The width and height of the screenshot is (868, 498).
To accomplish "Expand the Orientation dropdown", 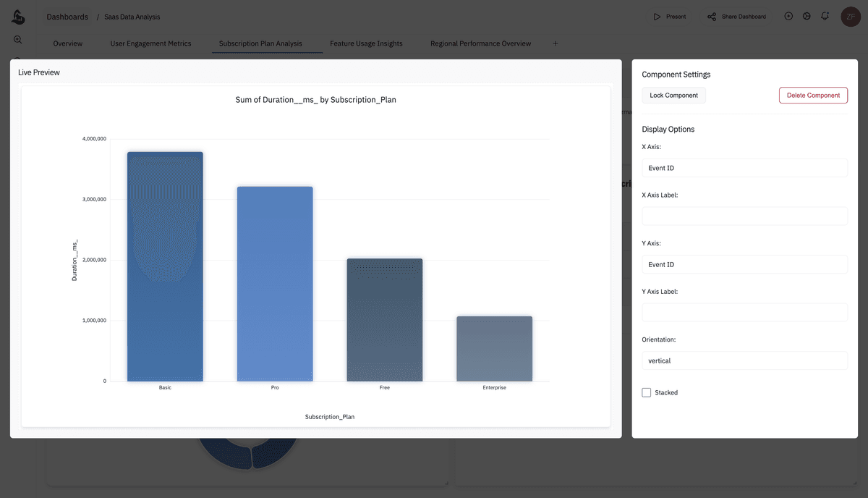I will [744, 360].
